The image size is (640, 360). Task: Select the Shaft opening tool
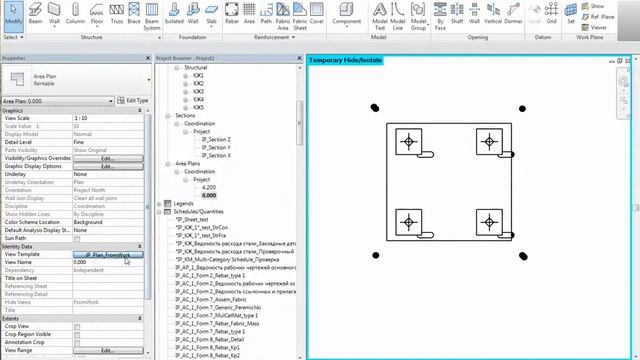click(457, 14)
